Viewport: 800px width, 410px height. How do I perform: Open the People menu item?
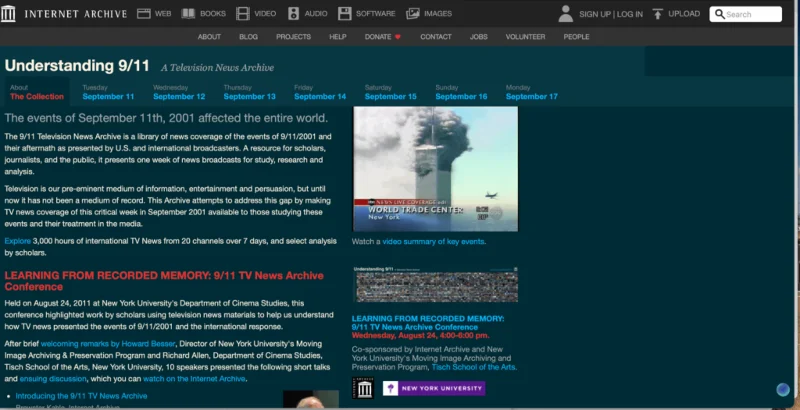577,37
